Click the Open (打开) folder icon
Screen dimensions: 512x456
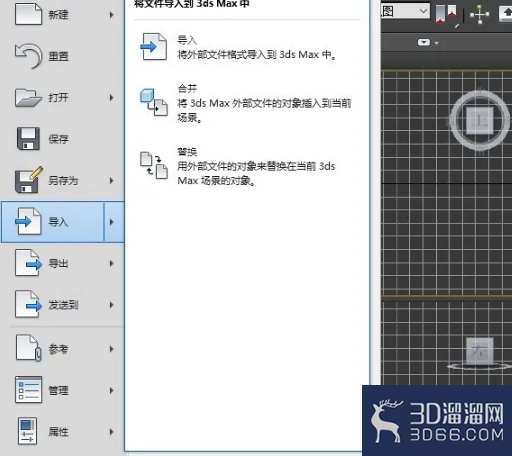coord(28,97)
